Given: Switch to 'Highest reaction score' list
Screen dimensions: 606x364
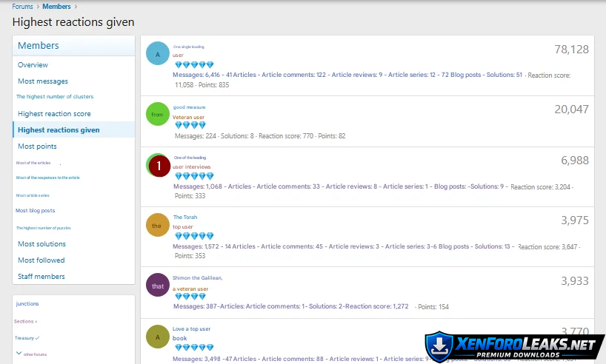Looking at the screenshot, I should tap(54, 114).
